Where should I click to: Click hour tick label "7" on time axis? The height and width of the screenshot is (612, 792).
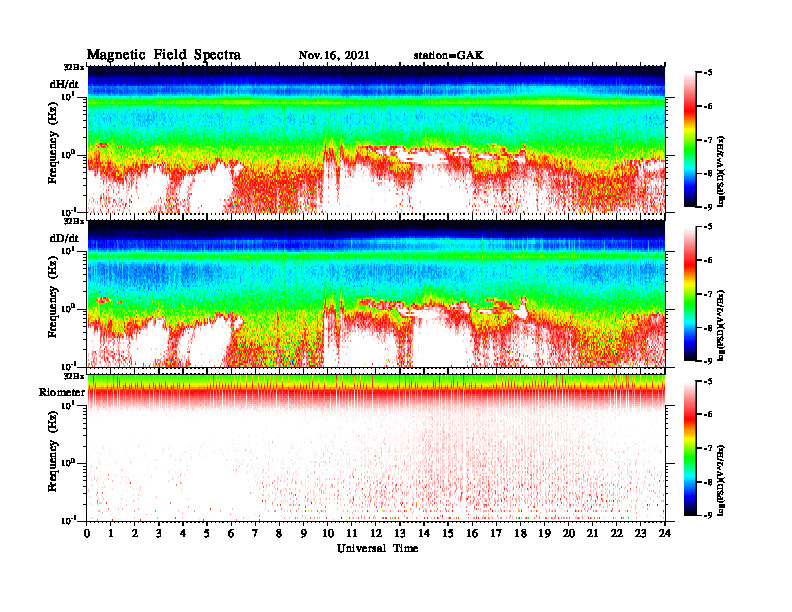click(x=255, y=534)
